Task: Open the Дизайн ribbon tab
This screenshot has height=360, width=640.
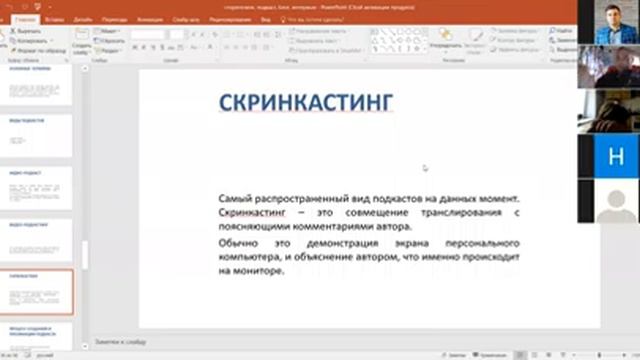Action: [x=83, y=20]
